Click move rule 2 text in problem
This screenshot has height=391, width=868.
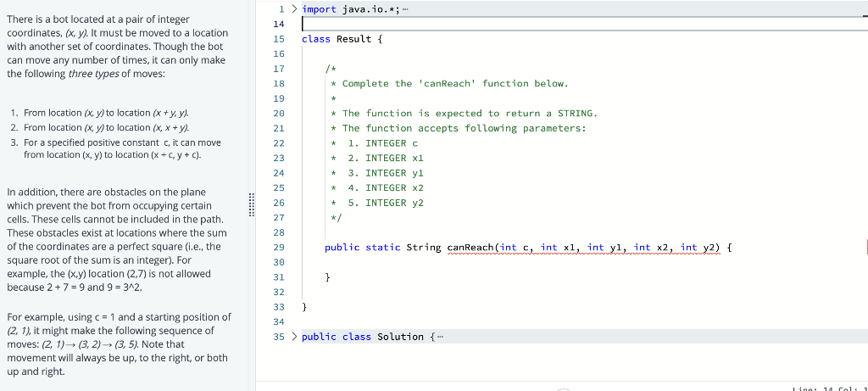107,128
